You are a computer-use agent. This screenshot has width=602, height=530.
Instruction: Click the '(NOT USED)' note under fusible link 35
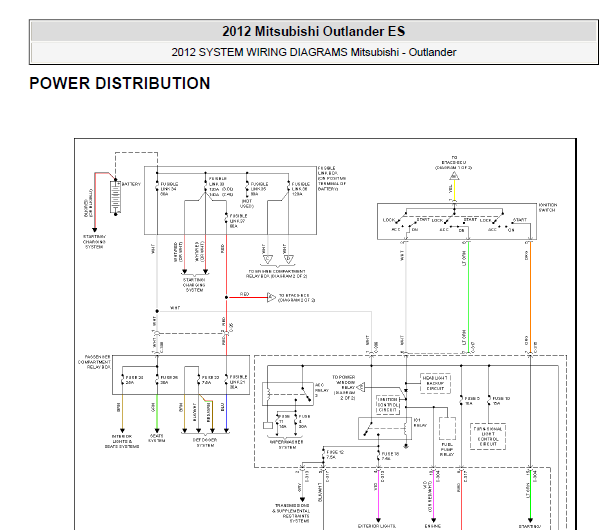[247, 204]
